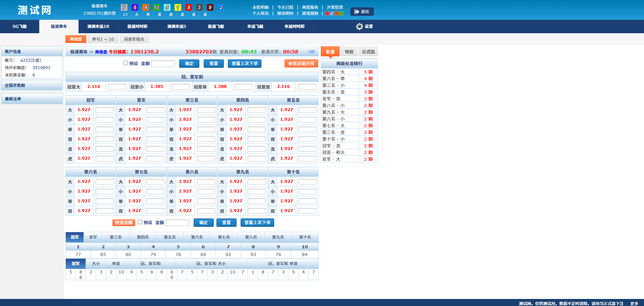Click the red number 8 result ball
This screenshot has height=306, width=644.
[189, 7]
